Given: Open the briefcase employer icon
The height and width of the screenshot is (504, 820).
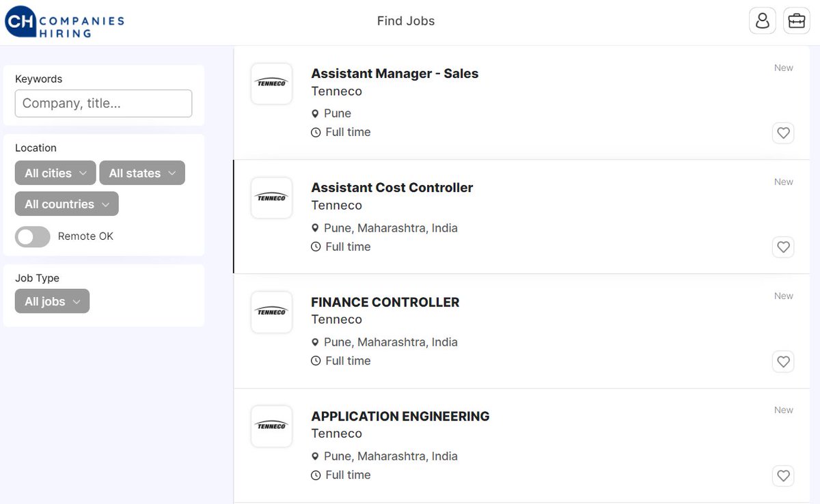Looking at the screenshot, I should point(796,20).
